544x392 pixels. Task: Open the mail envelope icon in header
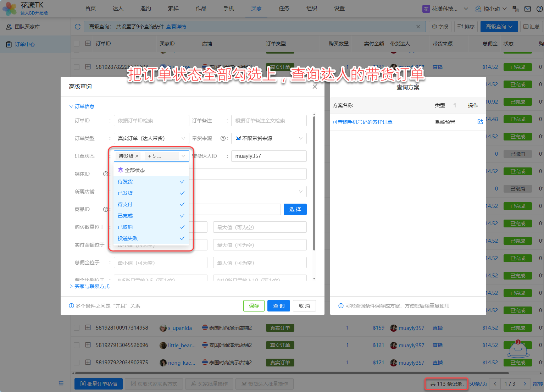click(528, 9)
